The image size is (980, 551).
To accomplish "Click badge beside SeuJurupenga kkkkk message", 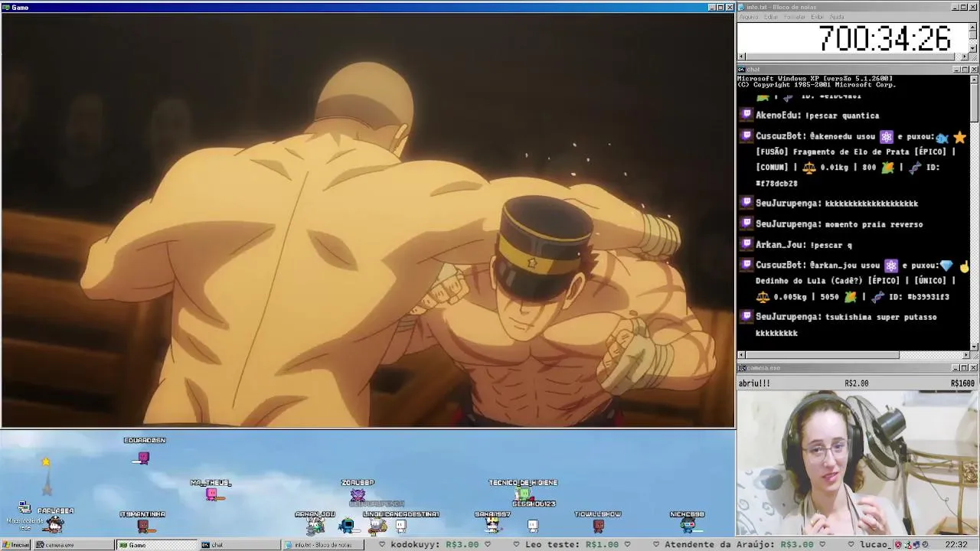I will point(746,204).
